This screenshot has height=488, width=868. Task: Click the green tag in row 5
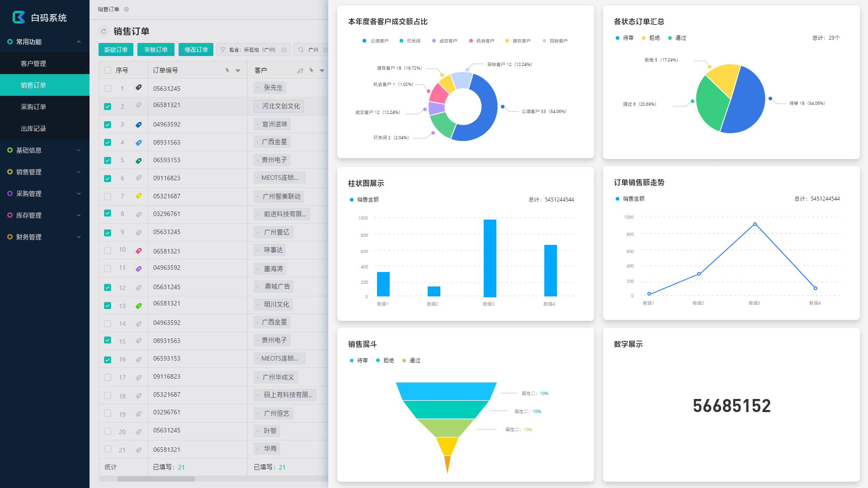tap(139, 161)
